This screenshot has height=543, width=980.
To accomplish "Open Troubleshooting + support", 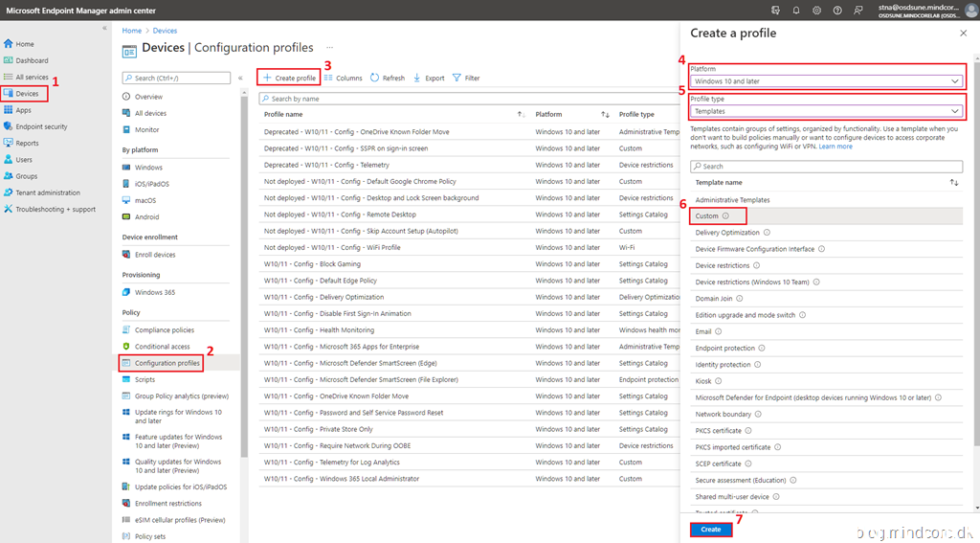I will pos(50,210).
